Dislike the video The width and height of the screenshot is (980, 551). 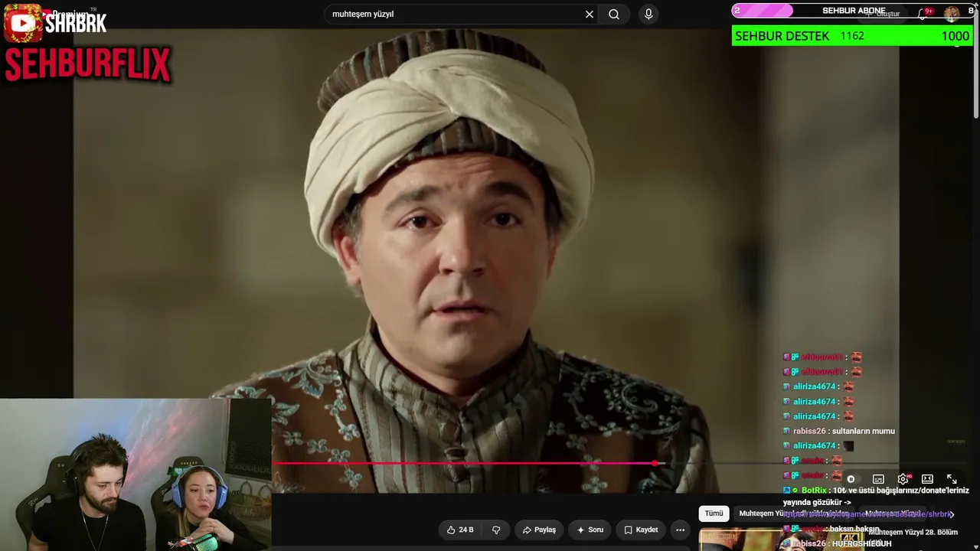click(496, 530)
